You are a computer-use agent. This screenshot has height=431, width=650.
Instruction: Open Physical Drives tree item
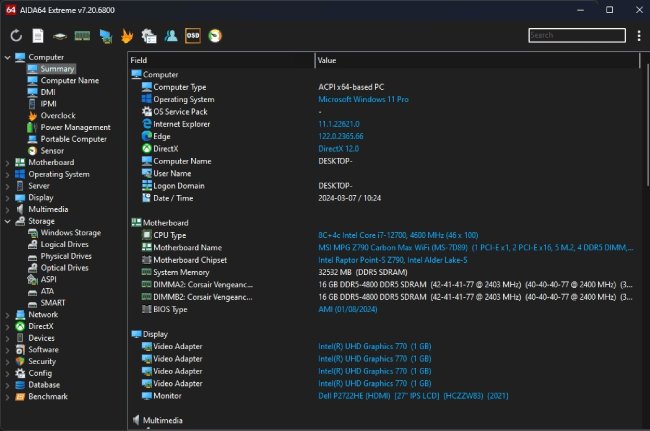tap(66, 256)
